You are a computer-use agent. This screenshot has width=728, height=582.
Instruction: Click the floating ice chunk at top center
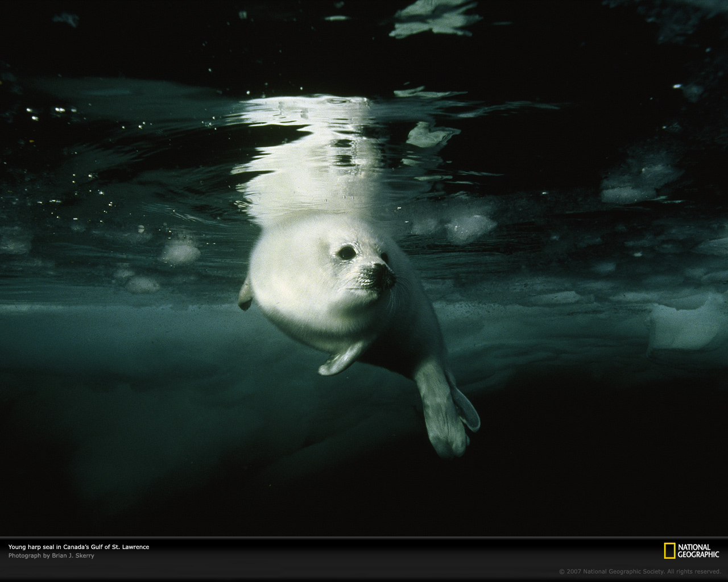click(435, 19)
